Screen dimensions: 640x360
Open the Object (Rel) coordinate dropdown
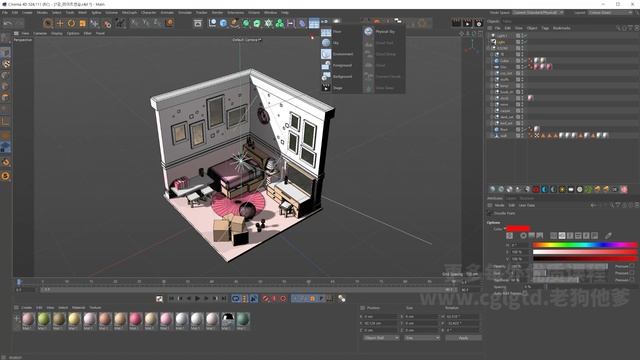tap(381, 338)
